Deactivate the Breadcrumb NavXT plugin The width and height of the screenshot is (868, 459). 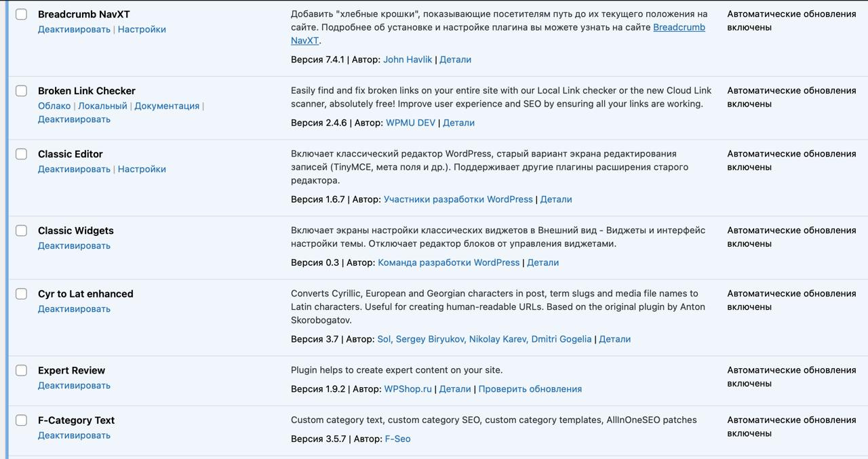[x=74, y=29]
